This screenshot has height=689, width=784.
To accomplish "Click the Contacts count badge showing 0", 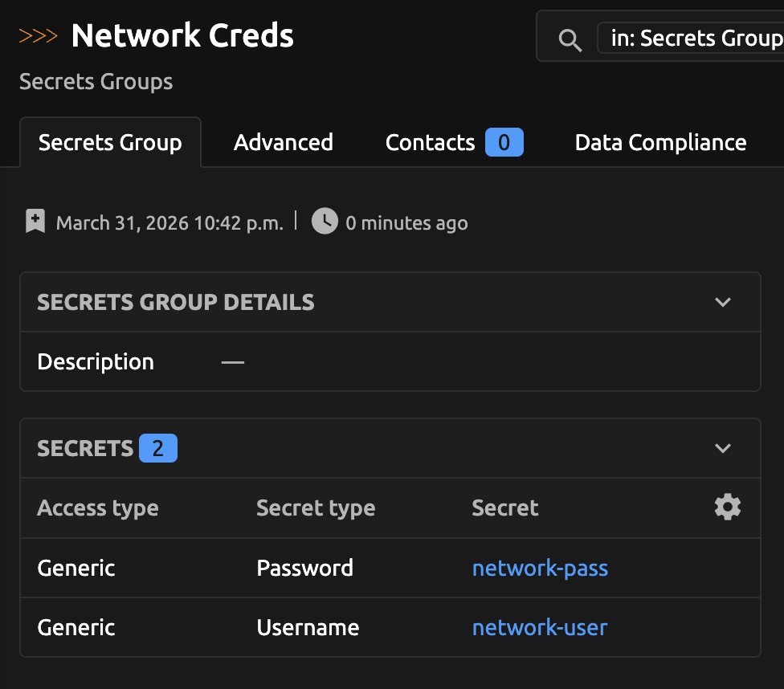I will pyautogui.click(x=504, y=143).
